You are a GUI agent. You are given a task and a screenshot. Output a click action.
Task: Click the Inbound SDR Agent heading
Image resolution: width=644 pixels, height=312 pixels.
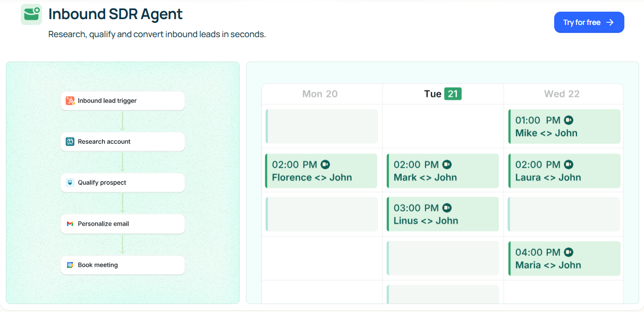[x=115, y=14]
